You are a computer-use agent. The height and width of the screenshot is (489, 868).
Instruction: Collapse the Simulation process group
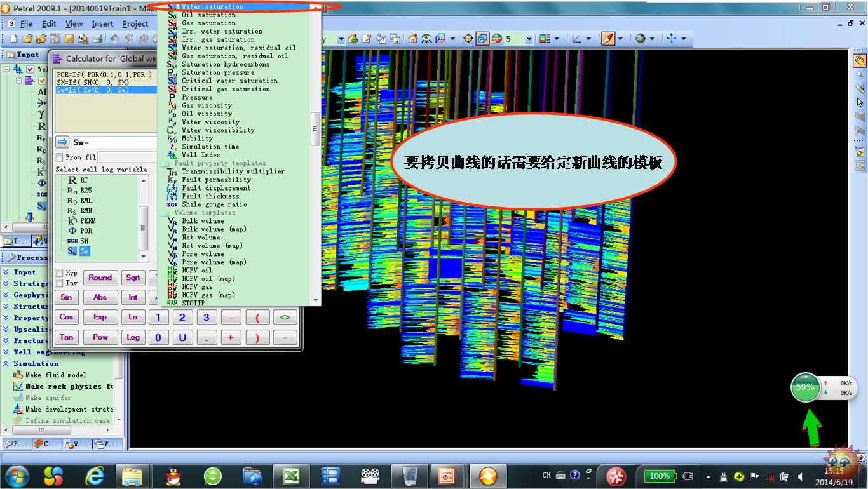[x=6, y=363]
